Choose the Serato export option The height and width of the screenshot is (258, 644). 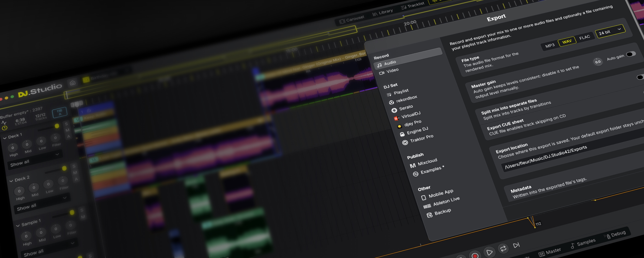pyautogui.click(x=402, y=109)
